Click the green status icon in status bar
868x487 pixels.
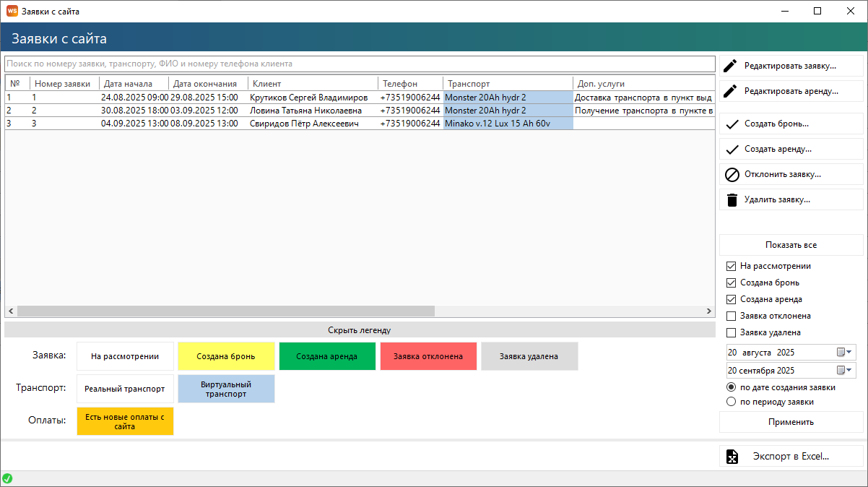[7, 478]
